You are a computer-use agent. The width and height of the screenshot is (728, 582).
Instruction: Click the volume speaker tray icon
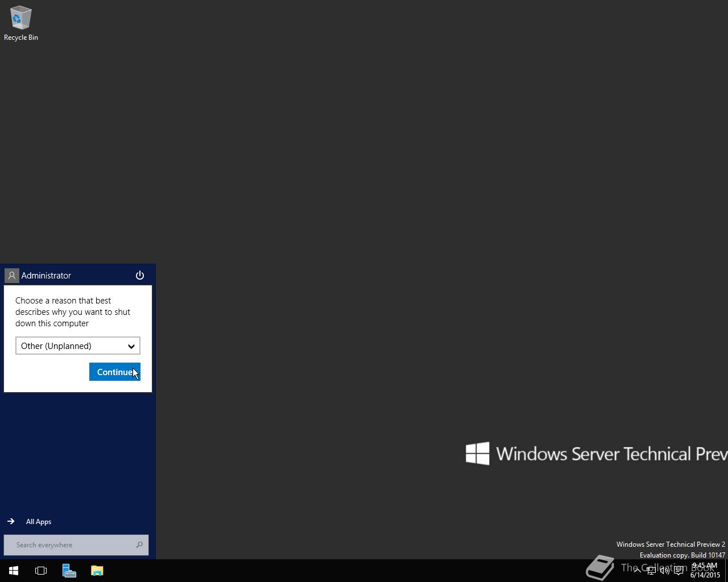pos(664,571)
